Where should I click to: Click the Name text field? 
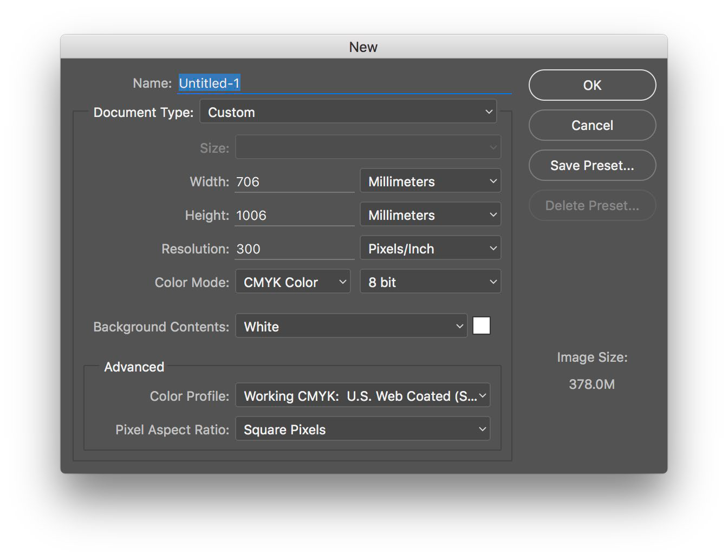[x=344, y=83]
